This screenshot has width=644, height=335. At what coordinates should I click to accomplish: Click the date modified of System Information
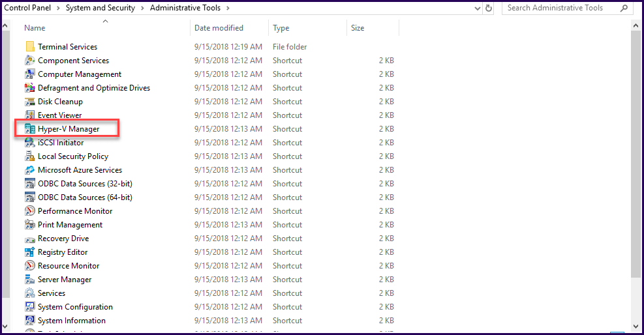[228, 320]
